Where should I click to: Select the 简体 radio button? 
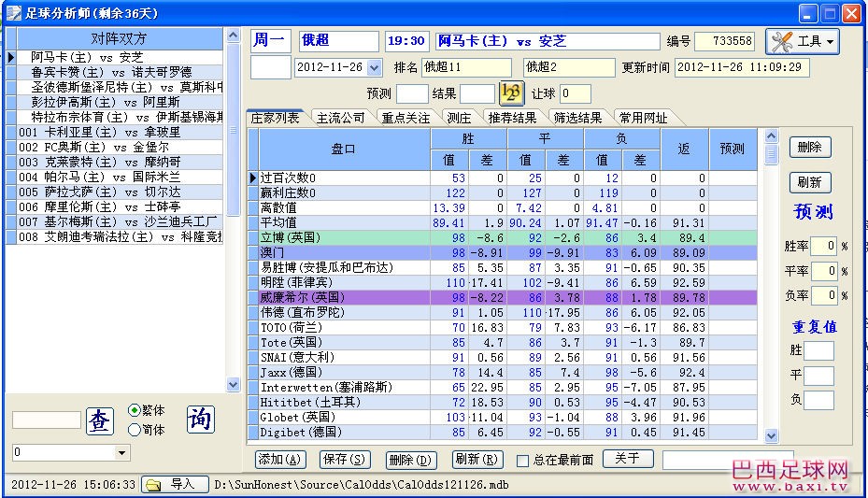tap(134, 430)
